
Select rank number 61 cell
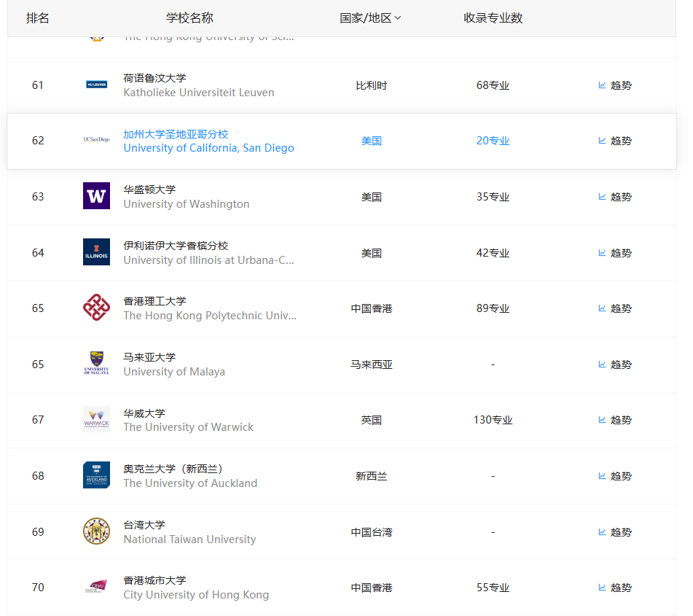(38, 85)
